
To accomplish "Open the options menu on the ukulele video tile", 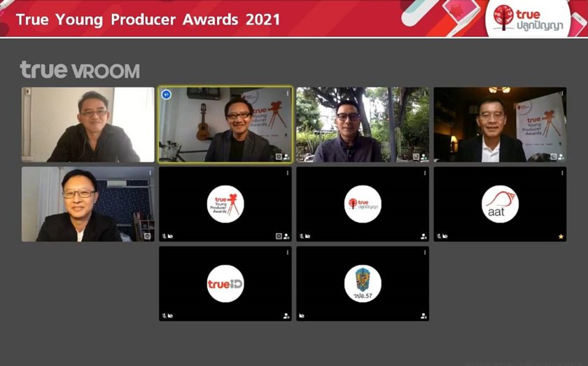I will (x=287, y=93).
